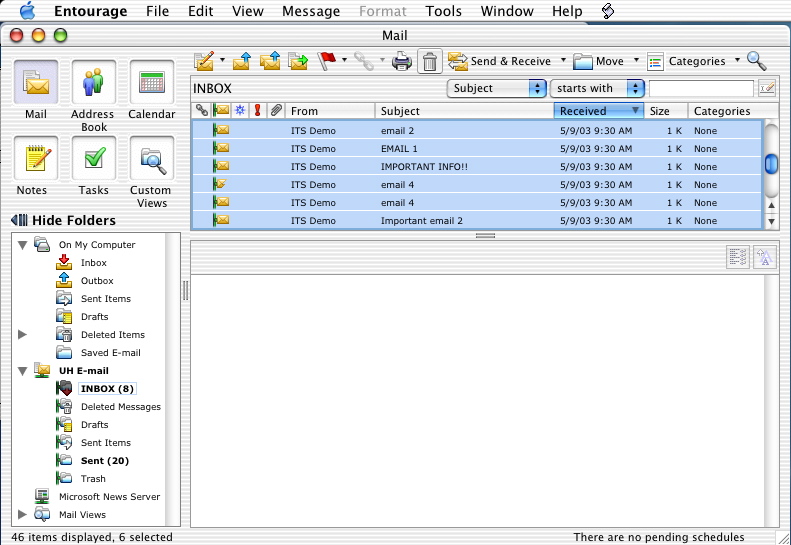Image resolution: width=791 pixels, height=545 pixels.
Task: Clear the filter with the clear icon
Action: 767,89
